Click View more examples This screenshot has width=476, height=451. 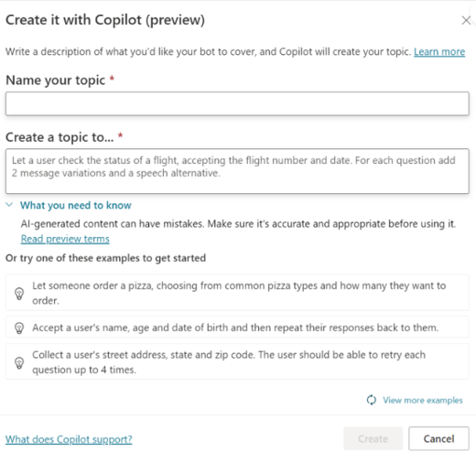[423, 400]
